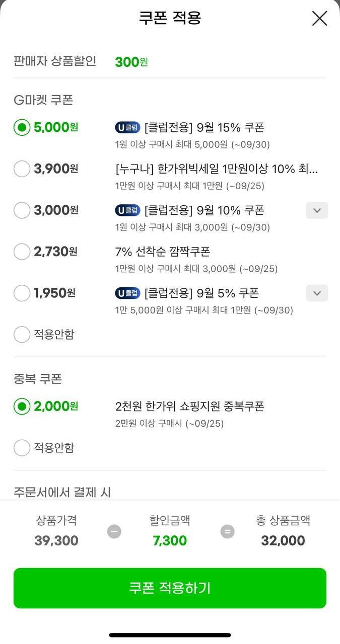Expand the 9월 5% 쿠폰 chevron
The height and width of the screenshot is (644, 340).
point(317,293)
